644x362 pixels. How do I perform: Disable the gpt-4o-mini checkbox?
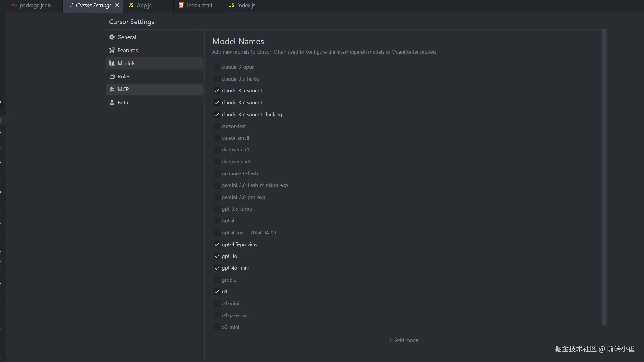point(217,268)
